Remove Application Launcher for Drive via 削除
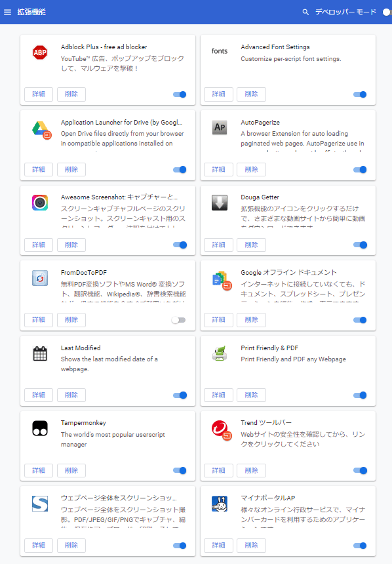Viewport: 392px width, 564px height. click(x=71, y=169)
